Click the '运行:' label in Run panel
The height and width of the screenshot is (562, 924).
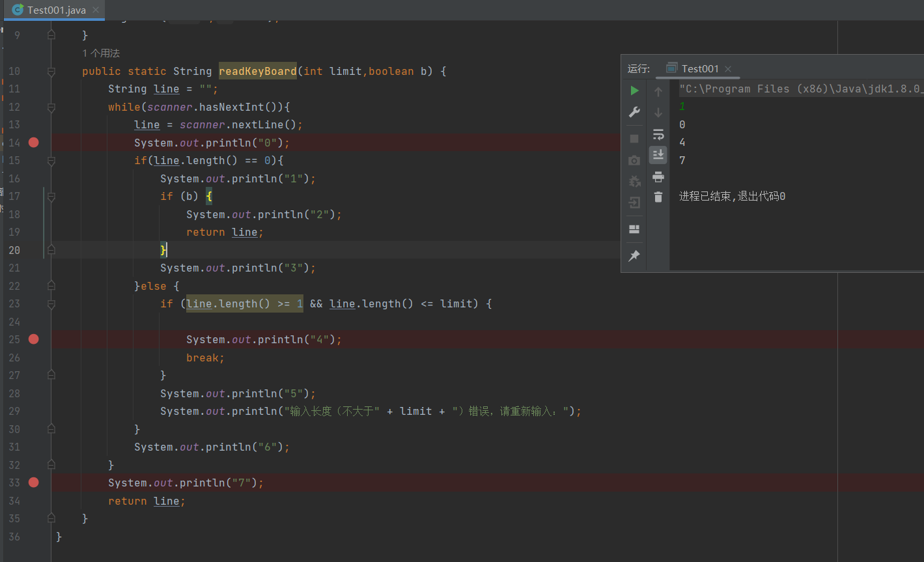pyautogui.click(x=639, y=69)
